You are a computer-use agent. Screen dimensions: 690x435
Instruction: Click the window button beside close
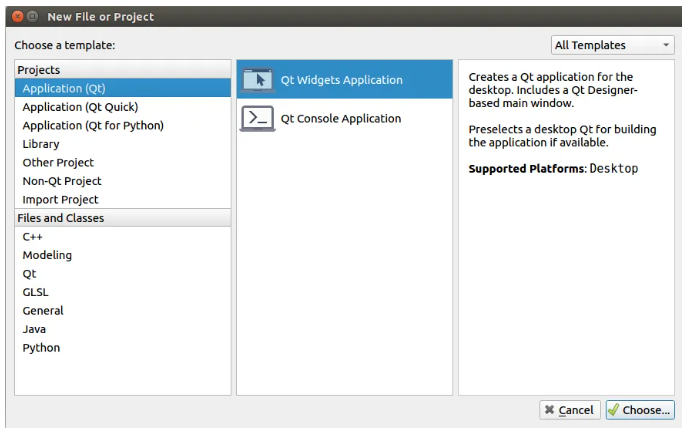[x=32, y=17]
